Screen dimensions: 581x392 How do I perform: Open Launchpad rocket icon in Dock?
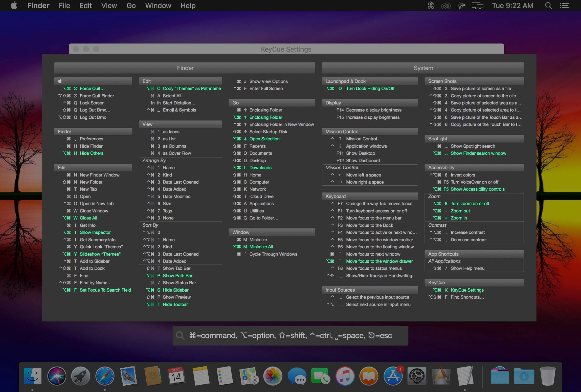(81, 376)
